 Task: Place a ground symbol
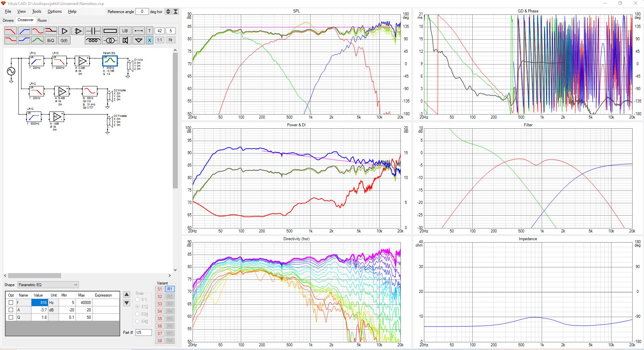point(138,40)
